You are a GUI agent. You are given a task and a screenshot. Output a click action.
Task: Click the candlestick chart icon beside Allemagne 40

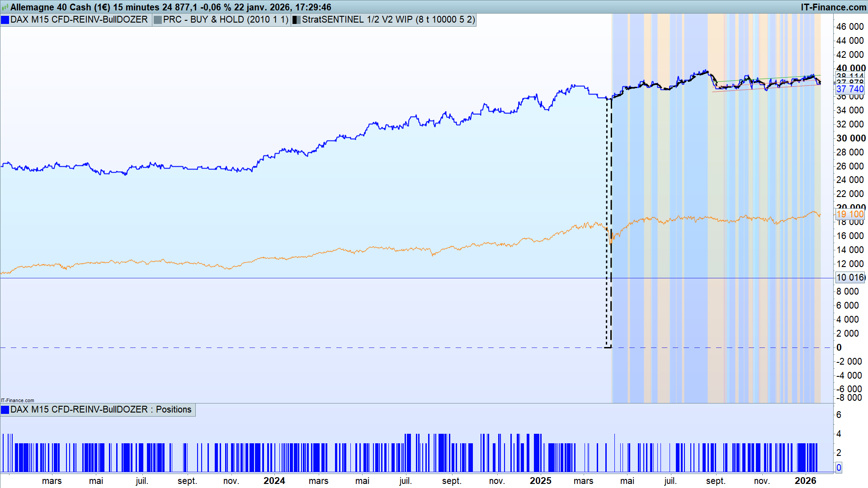pos(5,7)
